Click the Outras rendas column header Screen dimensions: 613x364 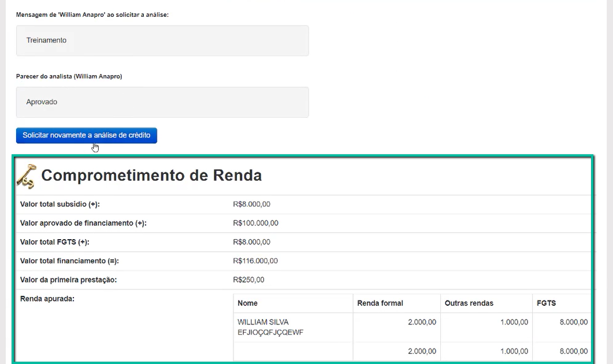[x=469, y=303]
